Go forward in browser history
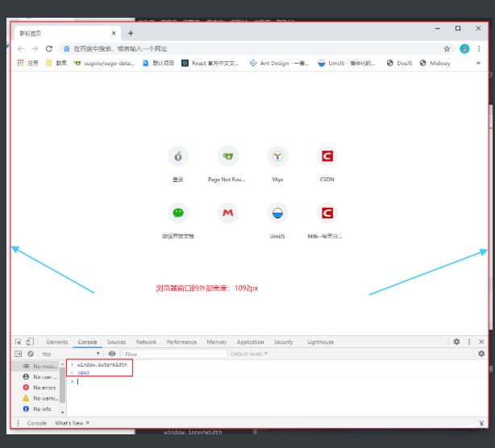495x448 pixels. click(x=35, y=48)
